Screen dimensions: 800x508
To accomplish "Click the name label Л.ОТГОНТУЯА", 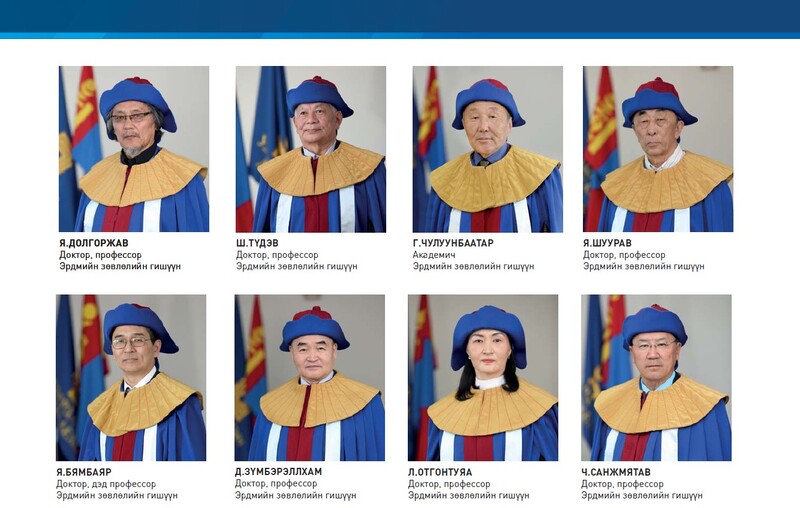I will click(440, 472).
